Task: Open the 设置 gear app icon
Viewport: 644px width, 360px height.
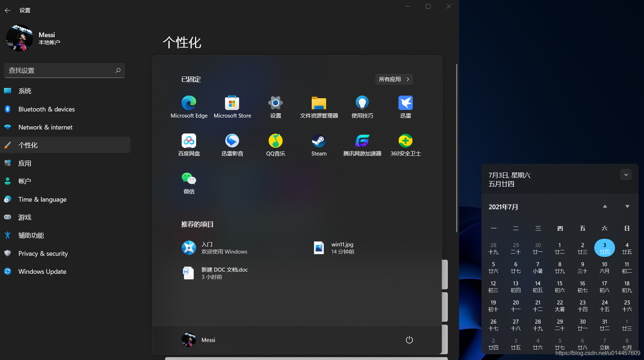Action: tap(276, 107)
